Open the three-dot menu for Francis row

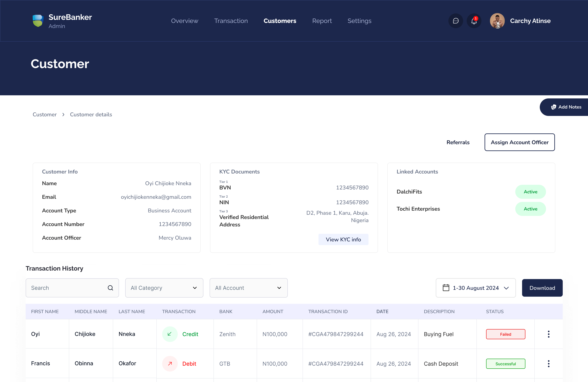click(x=549, y=364)
